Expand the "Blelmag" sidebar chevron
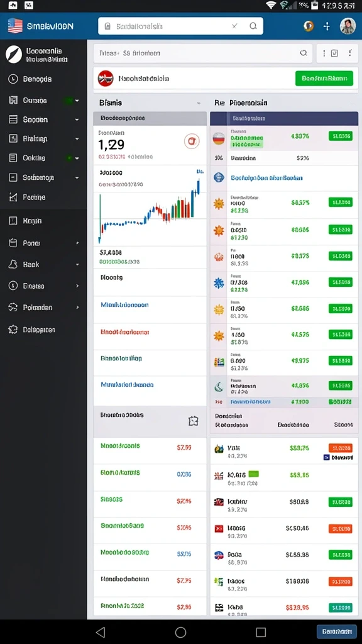This screenshot has width=362, height=644. pos(77,139)
